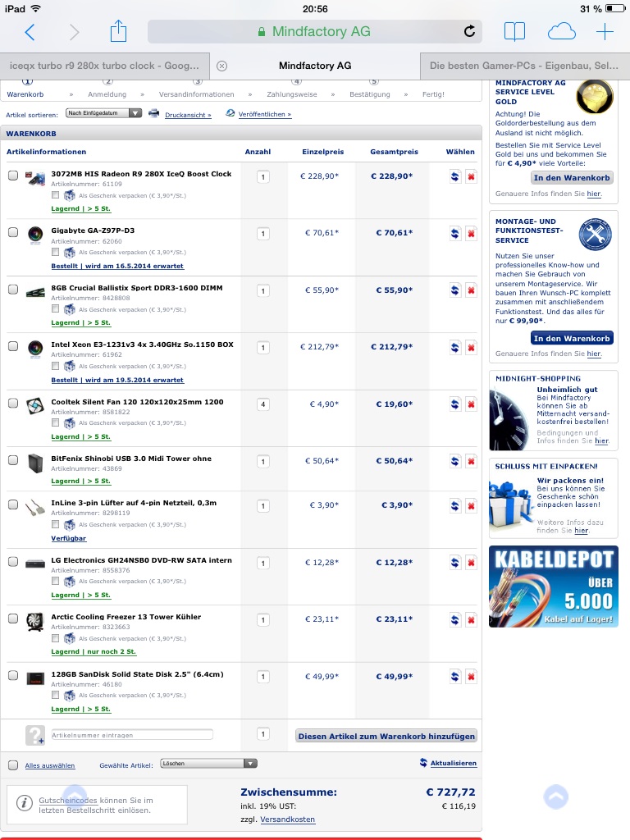Screen dimensions: 630x840
Task: Go to the Bestätigung step
Action: [x=370, y=94]
